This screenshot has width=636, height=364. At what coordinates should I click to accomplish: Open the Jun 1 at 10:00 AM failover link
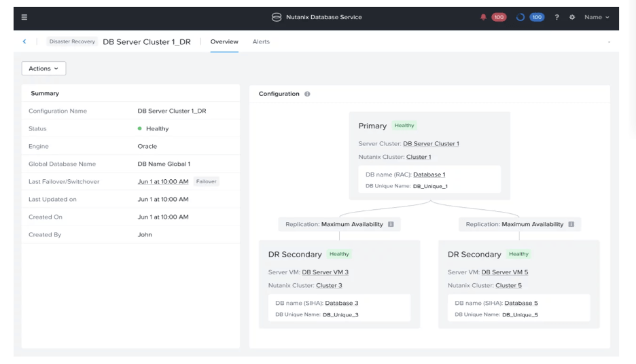[x=162, y=181]
